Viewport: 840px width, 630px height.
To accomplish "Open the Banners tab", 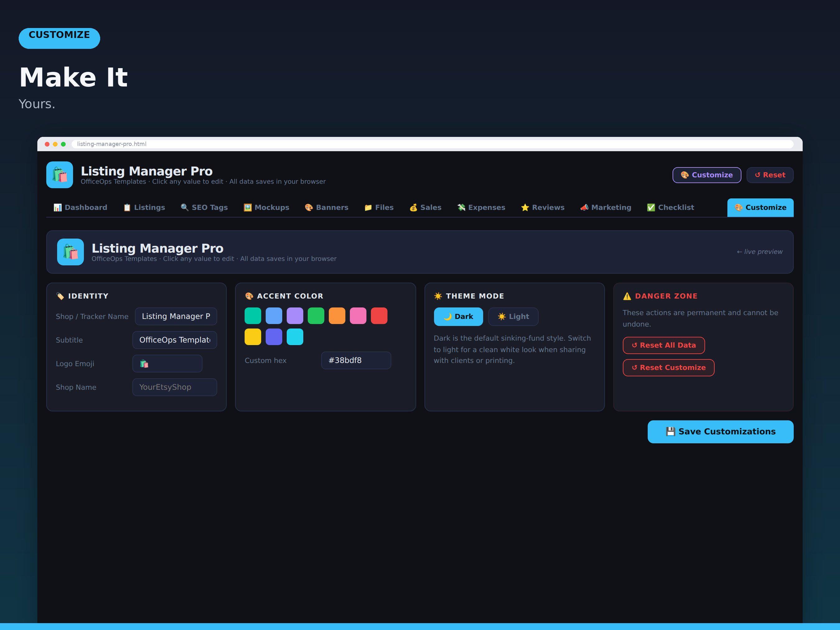I will (326, 207).
